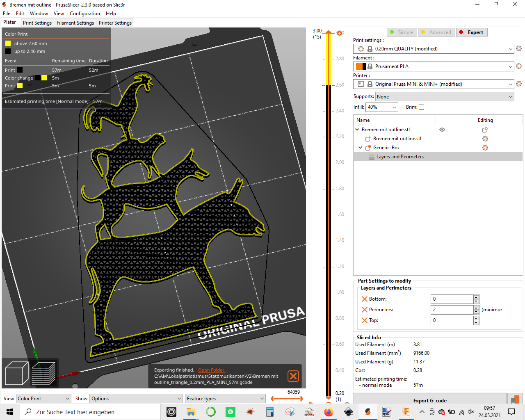The width and height of the screenshot is (525, 420).
Task: Open the Configuration menu
Action: tap(85, 14)
